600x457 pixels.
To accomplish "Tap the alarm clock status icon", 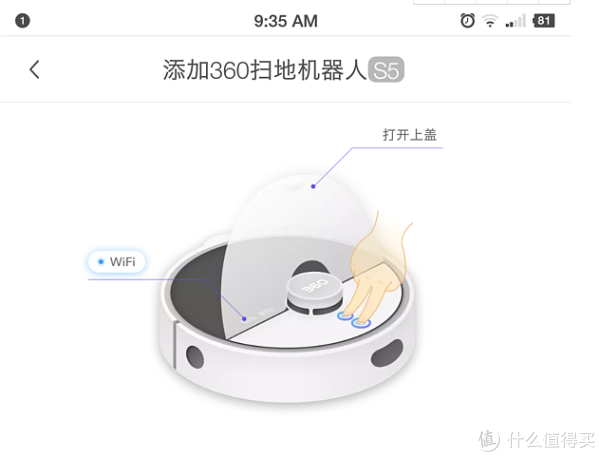I will [x=467, y=20].
